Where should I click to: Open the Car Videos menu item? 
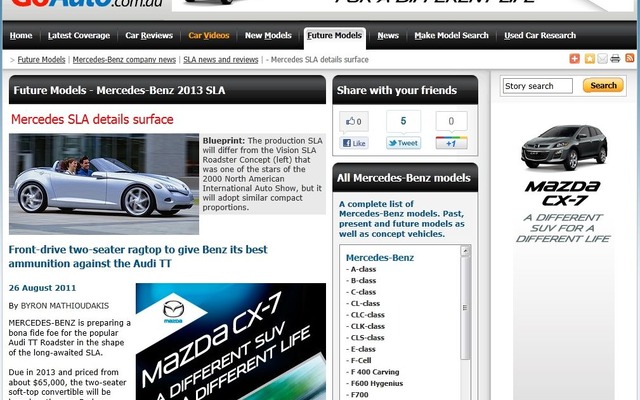pos(209,36)
